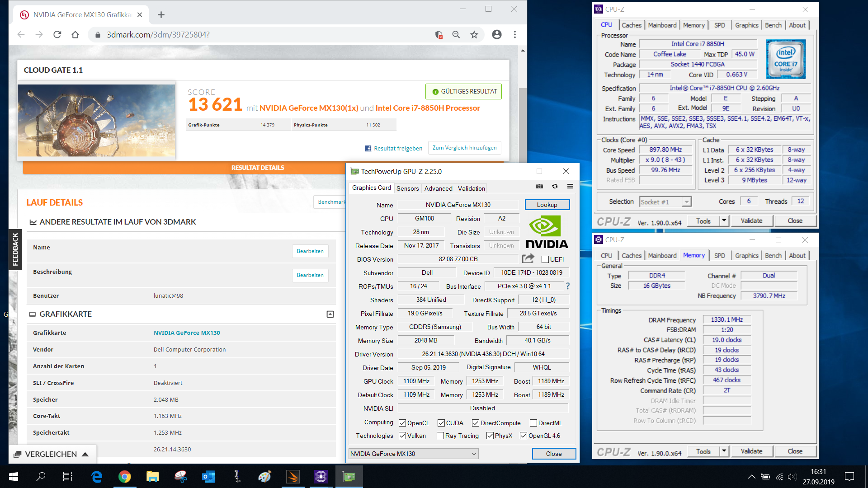868x488 pixels.
Task: Open GPU selection dropdown NVIDIA GeForce MX130
Action: 414,454
